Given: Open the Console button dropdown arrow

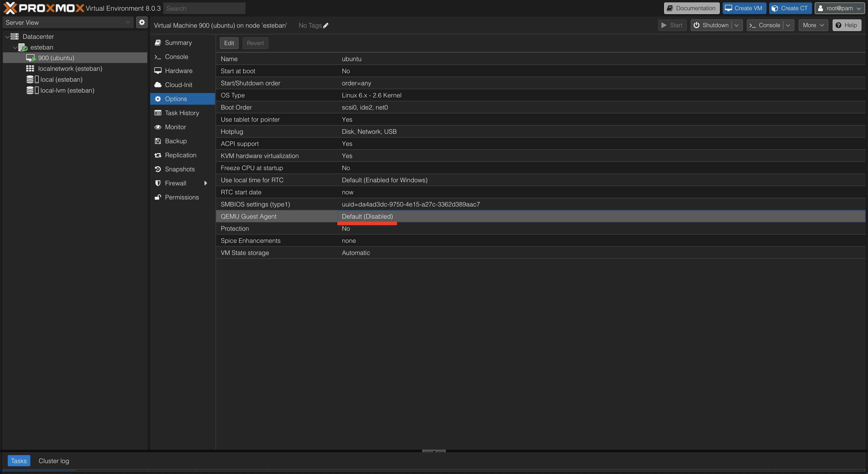Looking at the screenshot, I should click(x=788, y=25).
